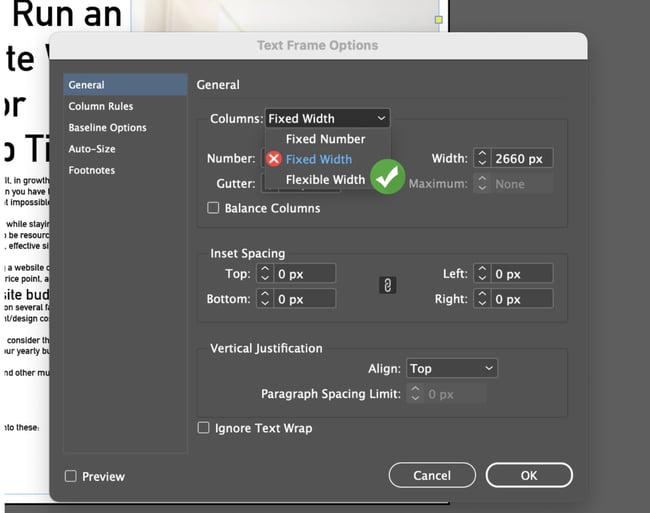Click the red X icon
Screen dimensions: 650x513
[273, 159]
